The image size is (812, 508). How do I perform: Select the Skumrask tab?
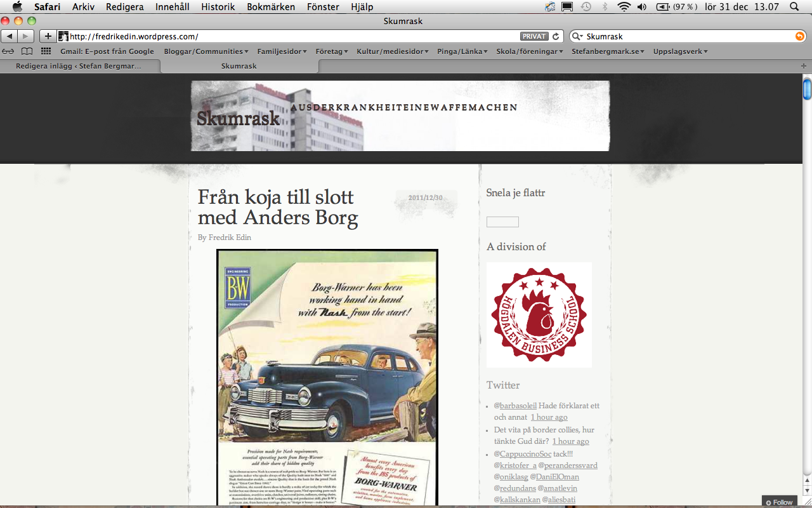(x=239, y=66)
